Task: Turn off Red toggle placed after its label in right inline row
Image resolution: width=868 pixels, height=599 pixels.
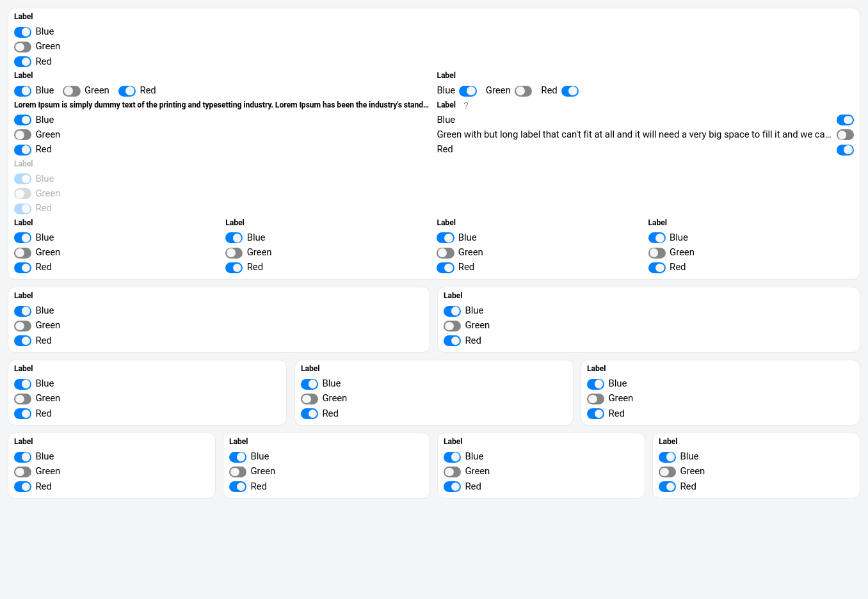Action: (570, 91)
